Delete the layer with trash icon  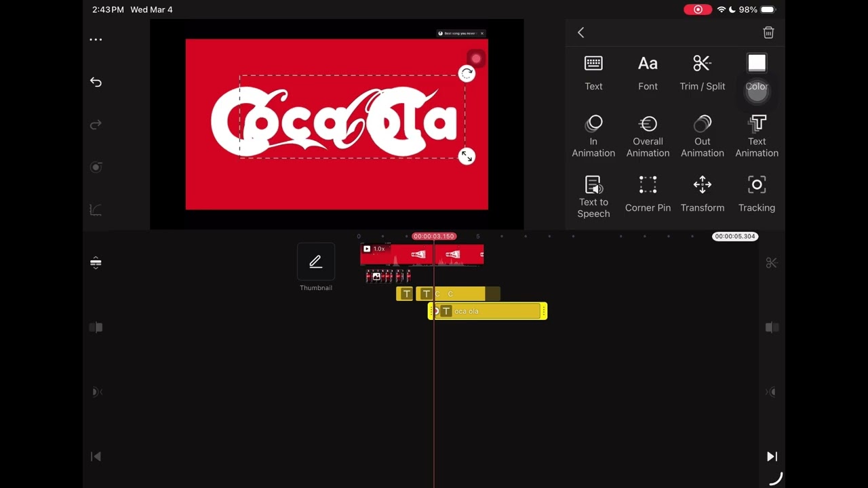(768, 33)
